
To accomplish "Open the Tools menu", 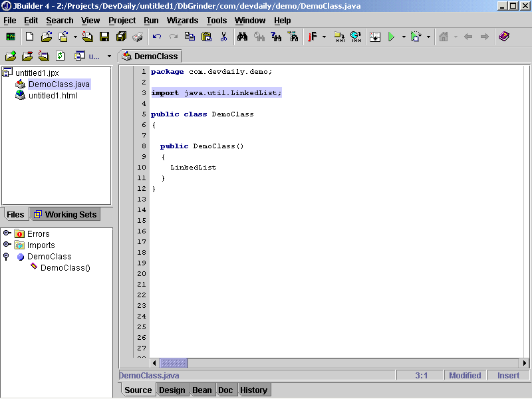I will click(x=217, y=21).
